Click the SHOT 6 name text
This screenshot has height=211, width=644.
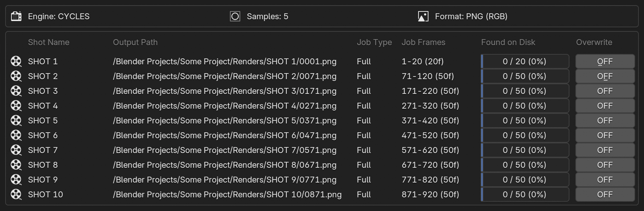(x=43, y=135)
